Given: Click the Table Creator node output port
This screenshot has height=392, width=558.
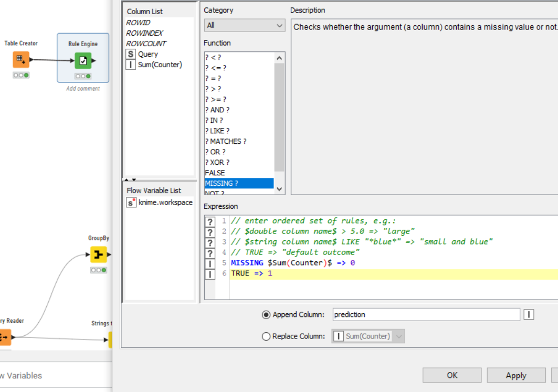Looking at the screenshot, I should pyautogui.click(x=31, y=59).
